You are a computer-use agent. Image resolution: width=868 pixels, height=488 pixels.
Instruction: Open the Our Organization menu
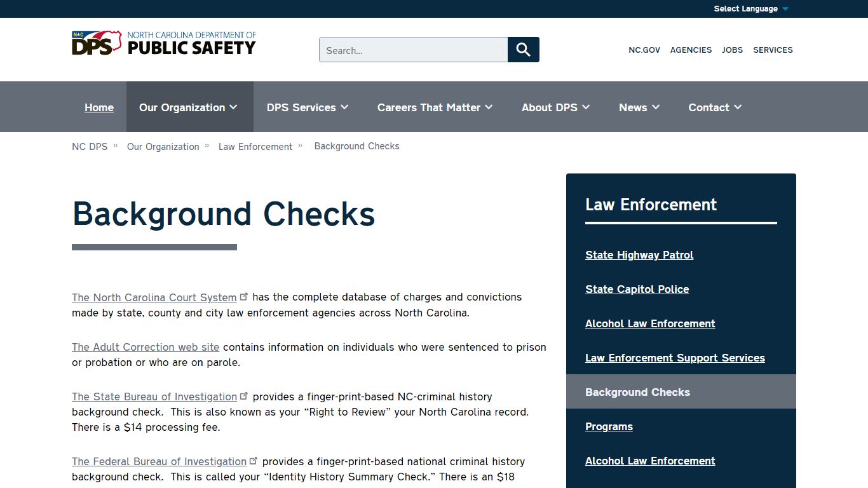[189, 107]
